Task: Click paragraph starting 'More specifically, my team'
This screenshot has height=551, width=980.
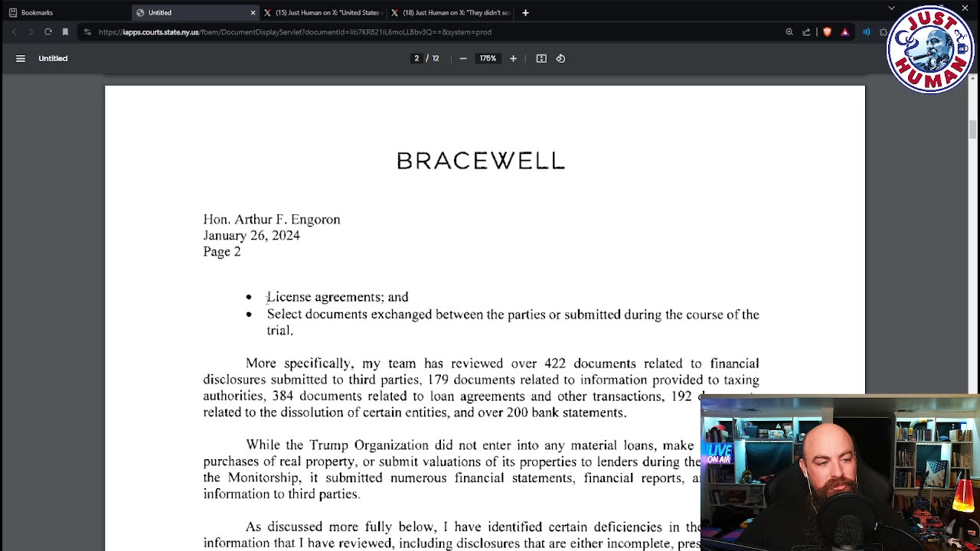Action: pos(481,388)
